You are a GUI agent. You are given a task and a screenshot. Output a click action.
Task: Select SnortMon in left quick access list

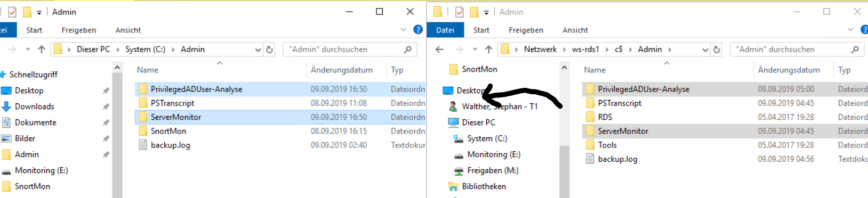click(32, 186)
